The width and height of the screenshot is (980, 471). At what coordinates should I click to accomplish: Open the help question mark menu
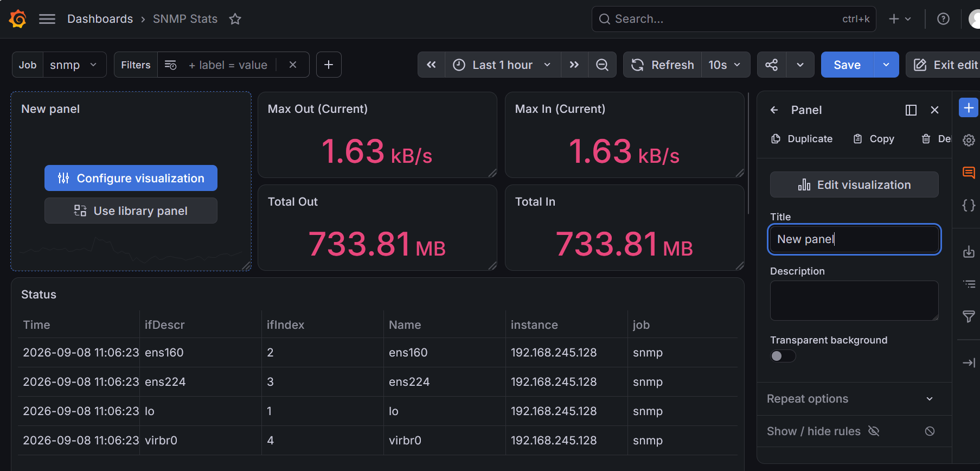943,19
